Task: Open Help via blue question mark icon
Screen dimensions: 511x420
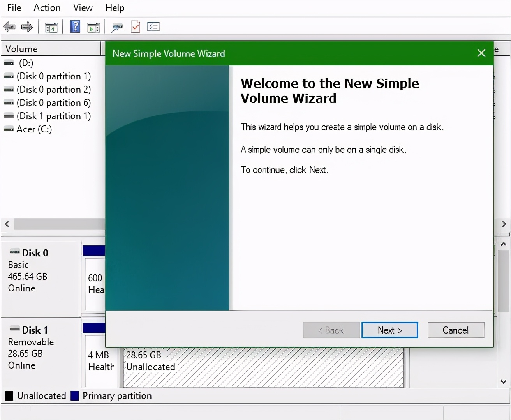Action: pyautogui.click(x=75, y=27)
